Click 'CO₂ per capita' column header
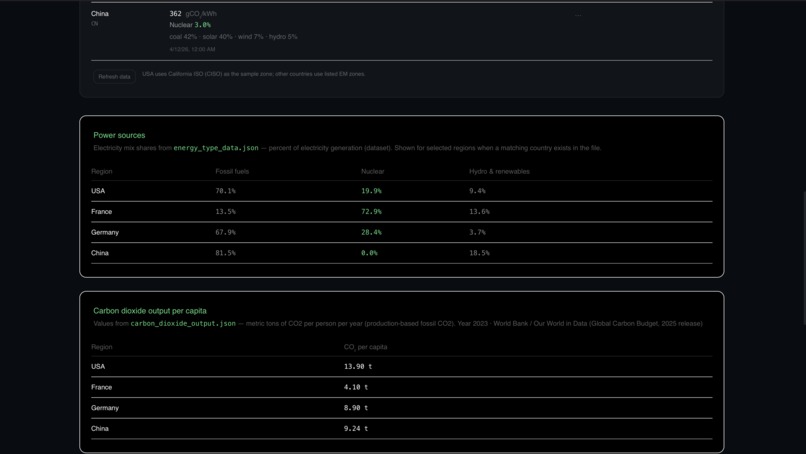This screenshot has height=454, width=806. pyautogui.click(x=365, y=348)
